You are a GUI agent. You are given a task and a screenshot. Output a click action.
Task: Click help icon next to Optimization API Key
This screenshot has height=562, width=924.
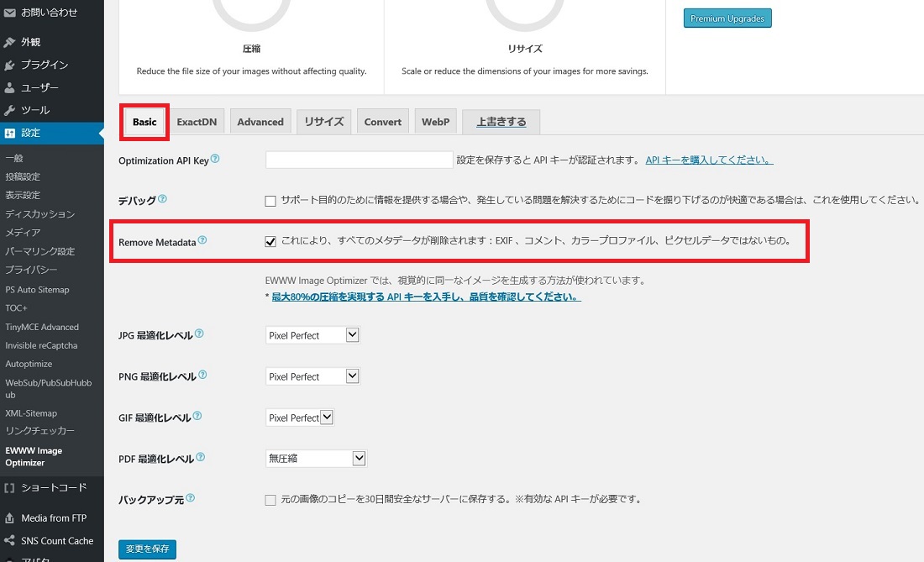coord(215,159)
